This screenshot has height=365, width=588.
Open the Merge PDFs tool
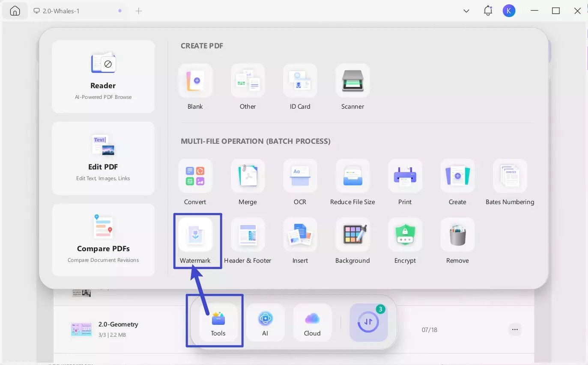pyautogui.click(x=248, y=176)
